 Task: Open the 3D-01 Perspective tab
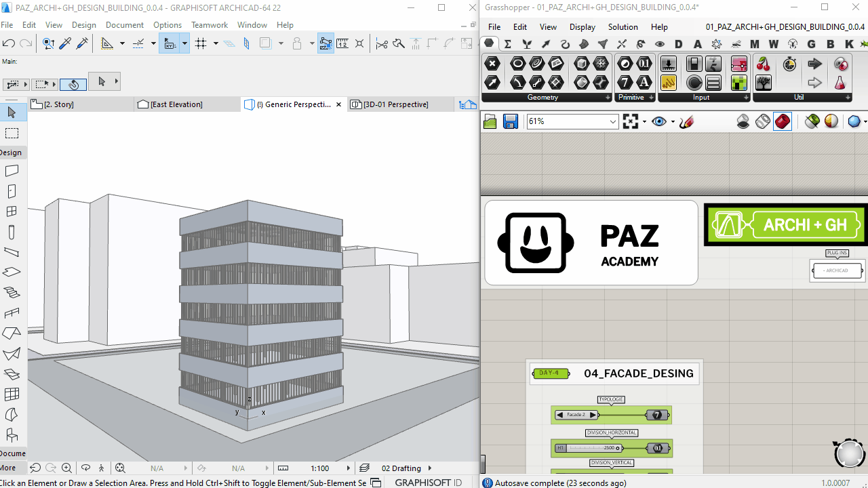pyautogui.click(x=400, y=104)
